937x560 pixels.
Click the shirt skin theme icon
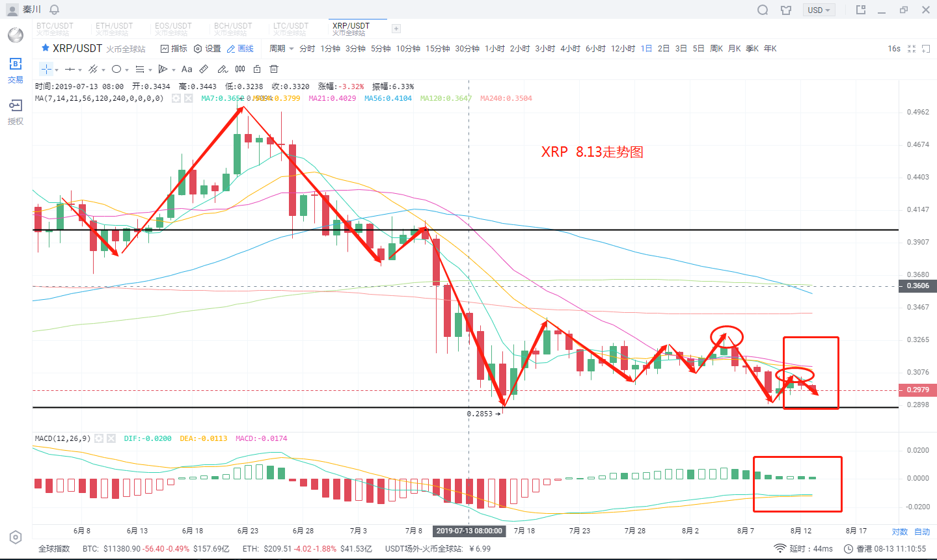pyautogui.click(x=786, y=10)
